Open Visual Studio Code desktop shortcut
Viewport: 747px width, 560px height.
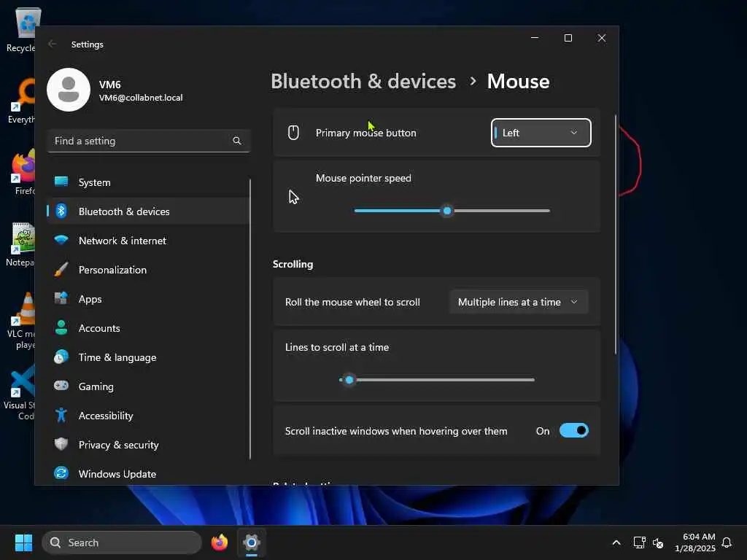(x=20, y=392)
